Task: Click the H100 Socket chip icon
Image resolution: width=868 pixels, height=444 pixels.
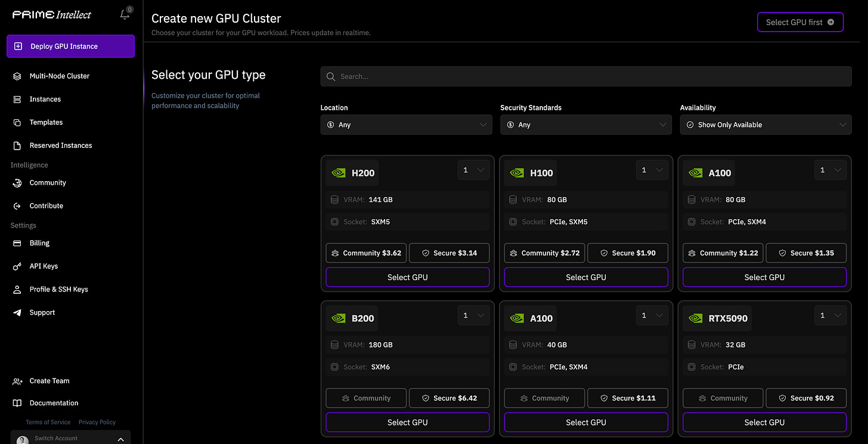Action: tap(513, 222)
